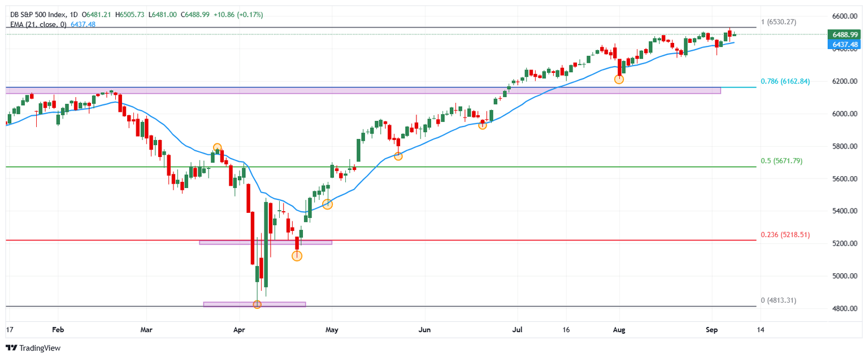
Task: Select the purple zone rectangle near the 0.786 level
Action: coord(363,90)
